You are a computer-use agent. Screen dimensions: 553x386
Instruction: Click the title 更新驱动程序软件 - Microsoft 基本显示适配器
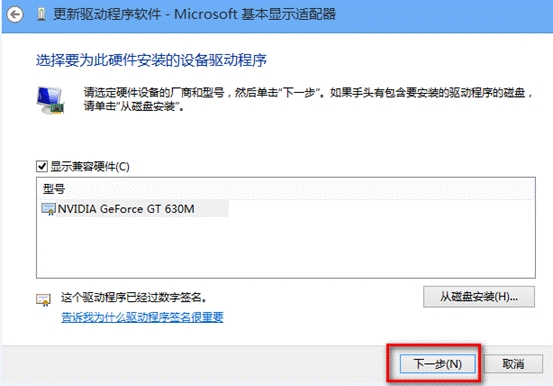click(194, 14)
